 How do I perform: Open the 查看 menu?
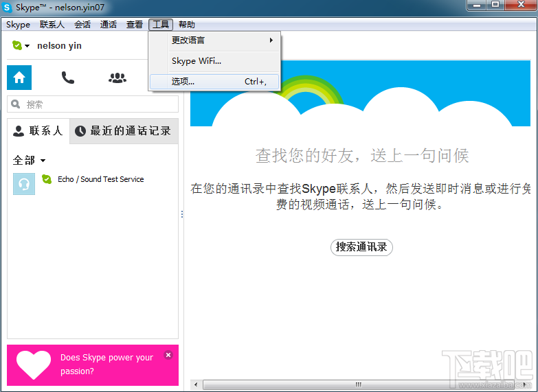click(x=135, y=25)
